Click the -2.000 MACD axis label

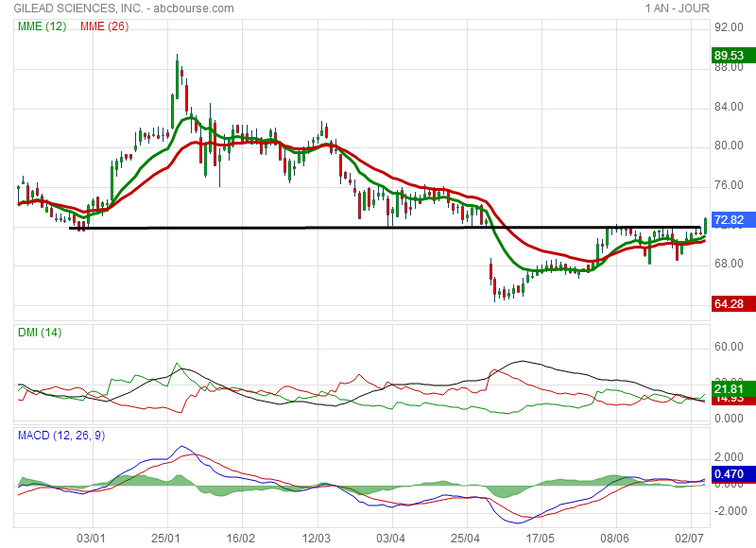tap(729, 511)
